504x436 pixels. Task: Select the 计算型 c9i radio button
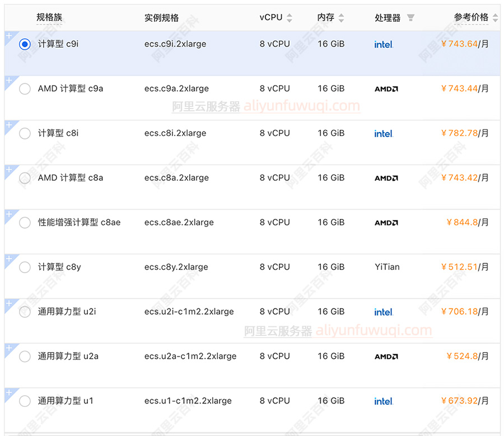[25, 44]
